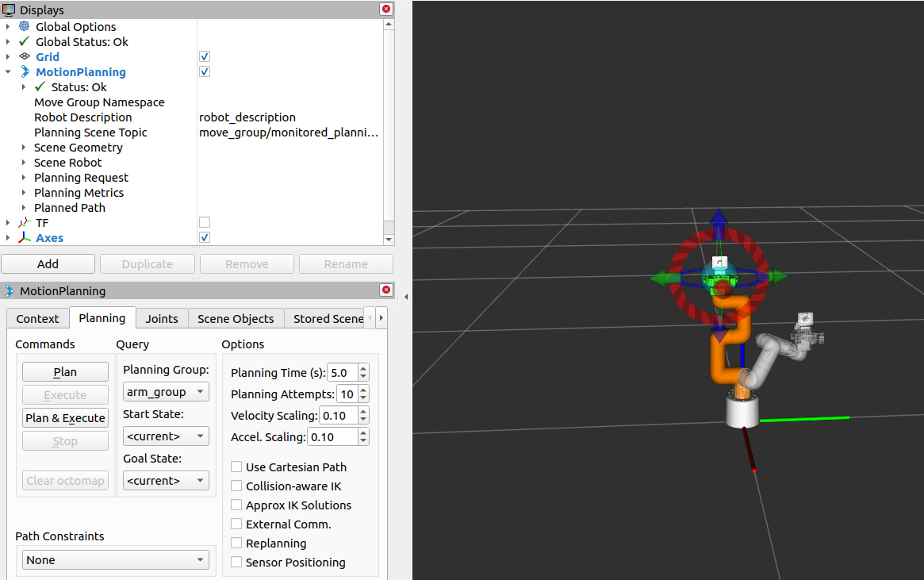Click the Add display button
Image resolution: width=924 pixels, height=580 pixels.
tap(48, 264)
